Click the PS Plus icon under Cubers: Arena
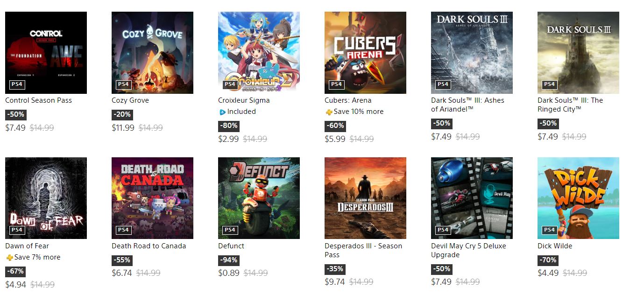This screenshot has width=644, height=295. pos(329,112)
